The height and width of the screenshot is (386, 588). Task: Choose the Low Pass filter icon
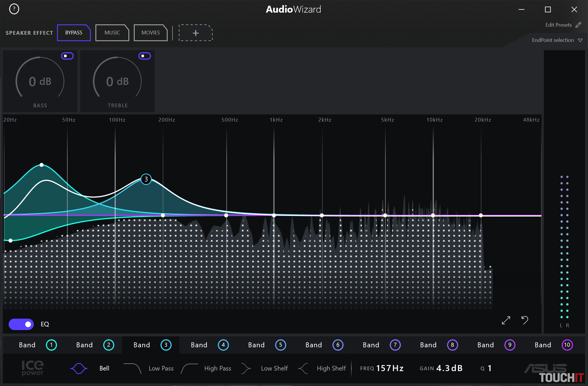132,369
